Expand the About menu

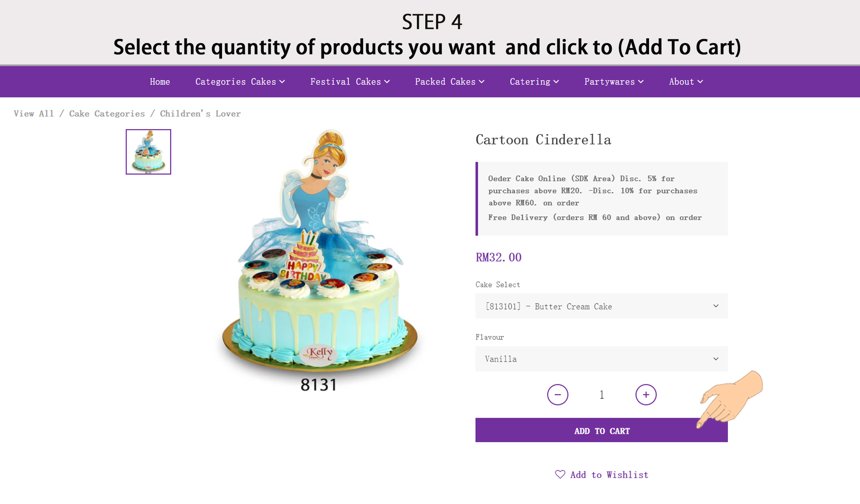[x=686, y=82]
